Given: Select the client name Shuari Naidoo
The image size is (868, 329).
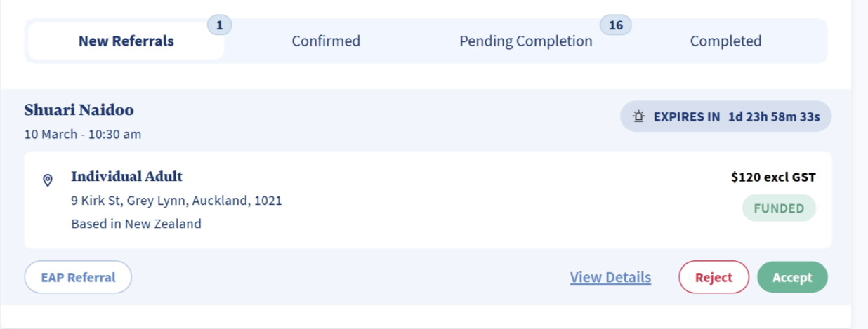Looking at the screenshot, I should (79, 110).
